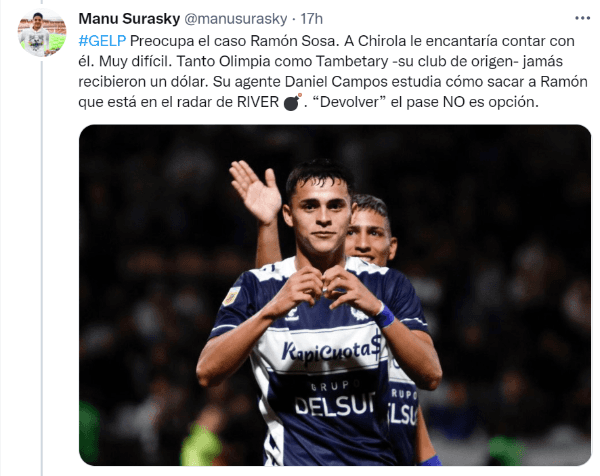Click the RapiCuotas sponsor logo on jersey
Screen dimensions: 600x476
[331, 350]
